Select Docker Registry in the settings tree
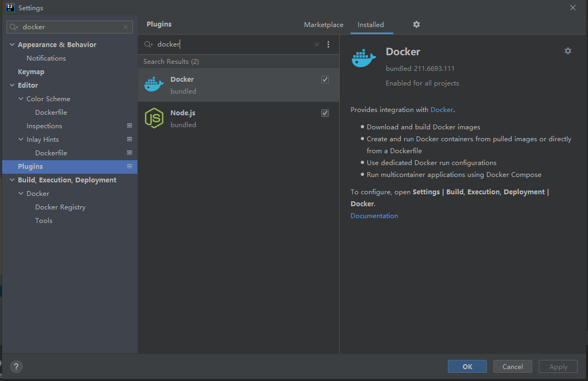Viewport: 588px width, 381px height. pos(60,207)
